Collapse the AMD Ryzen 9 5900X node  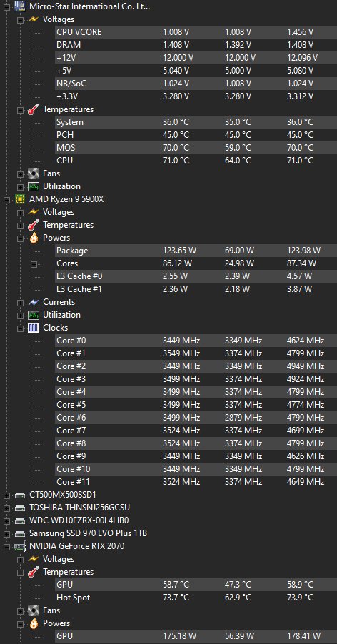pos(6,199)
